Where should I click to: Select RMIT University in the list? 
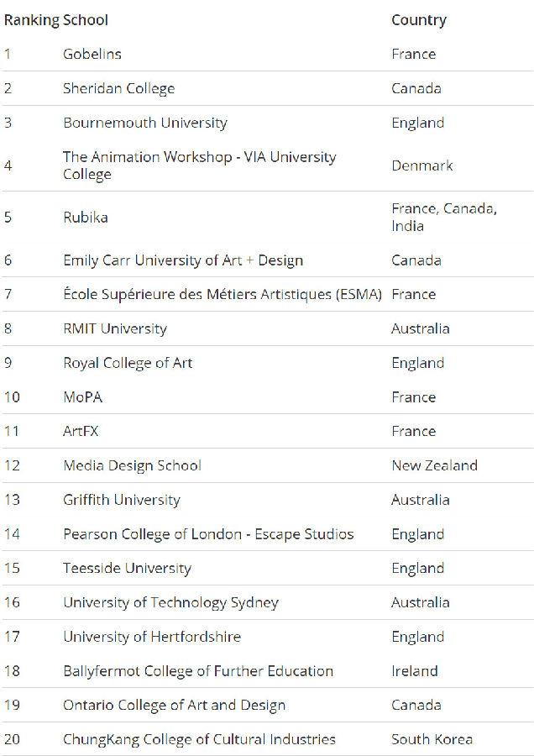tap(115, 328)
